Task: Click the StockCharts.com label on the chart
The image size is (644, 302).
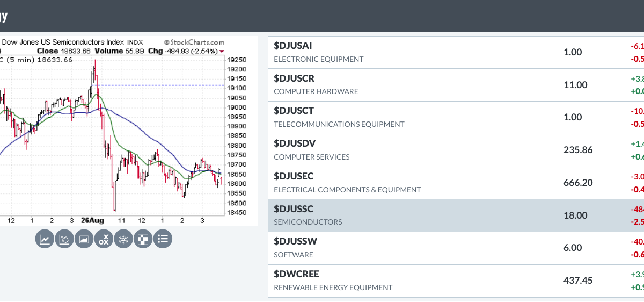Action: click(x=194, y=42)
